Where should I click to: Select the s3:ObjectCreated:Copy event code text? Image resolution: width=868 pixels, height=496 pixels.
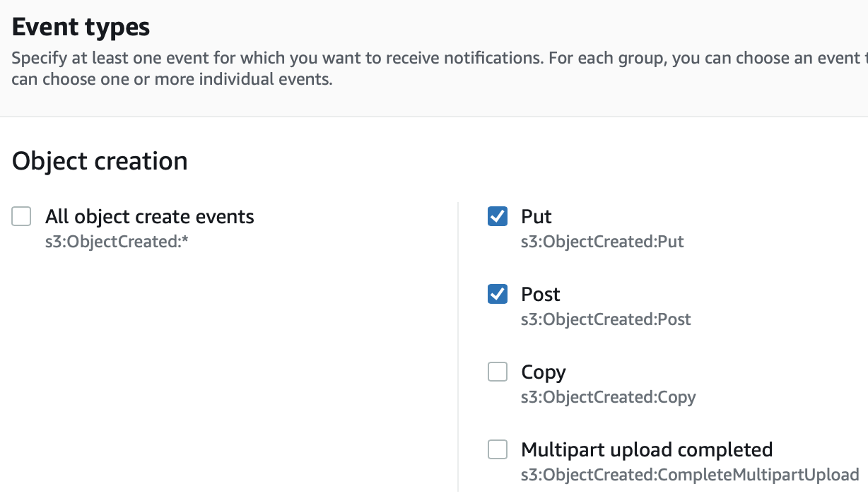tap(608, 396)
